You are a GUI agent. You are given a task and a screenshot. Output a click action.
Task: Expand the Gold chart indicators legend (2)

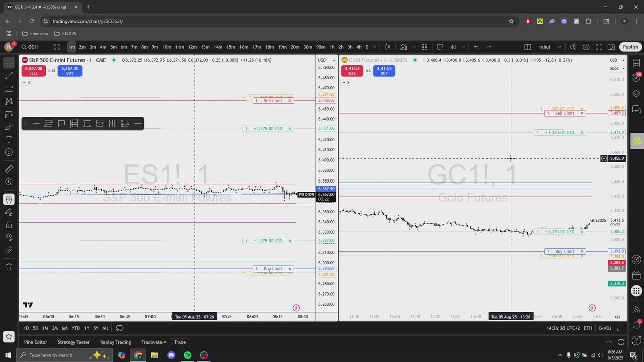click(346, 82)
